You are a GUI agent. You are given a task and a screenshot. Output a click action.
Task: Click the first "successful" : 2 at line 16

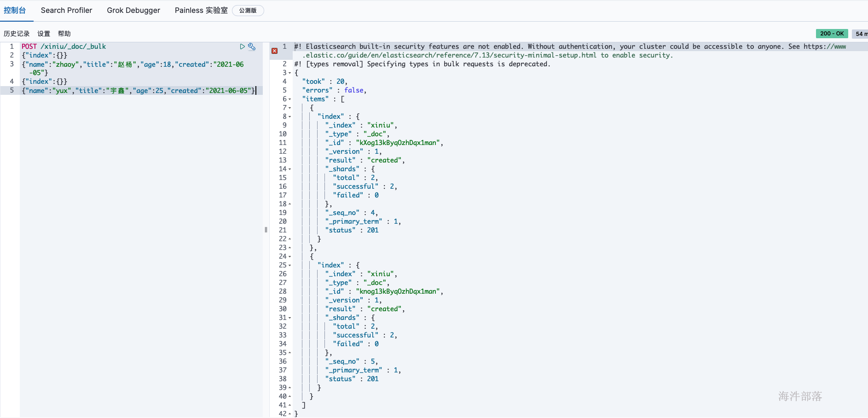(365, 186)
